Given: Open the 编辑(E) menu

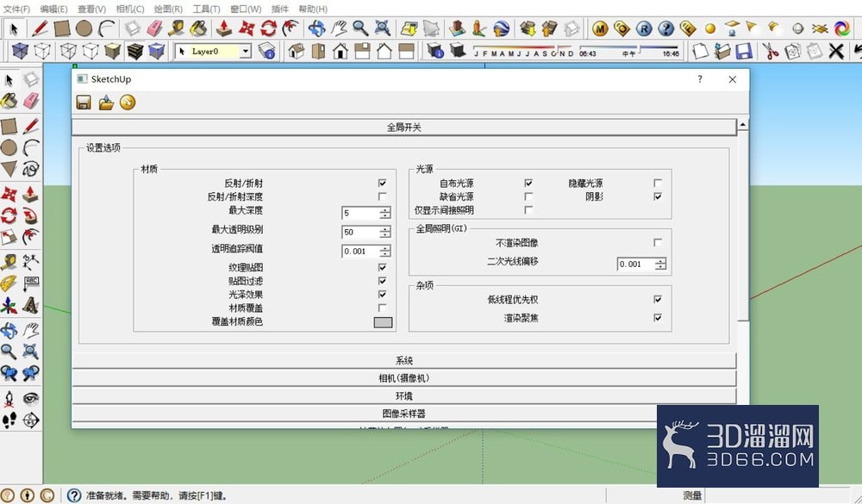Looking at the screenshot, I should click(x=53, y=9).
